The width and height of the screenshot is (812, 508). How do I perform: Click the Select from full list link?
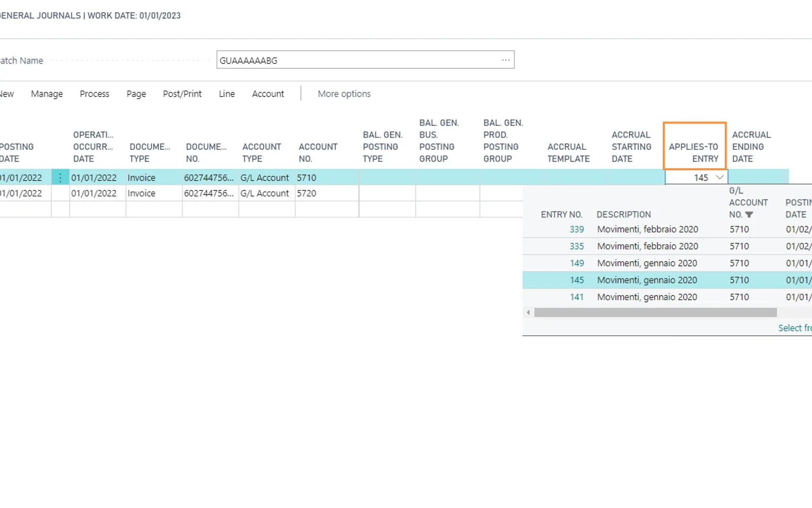(795, 328)
